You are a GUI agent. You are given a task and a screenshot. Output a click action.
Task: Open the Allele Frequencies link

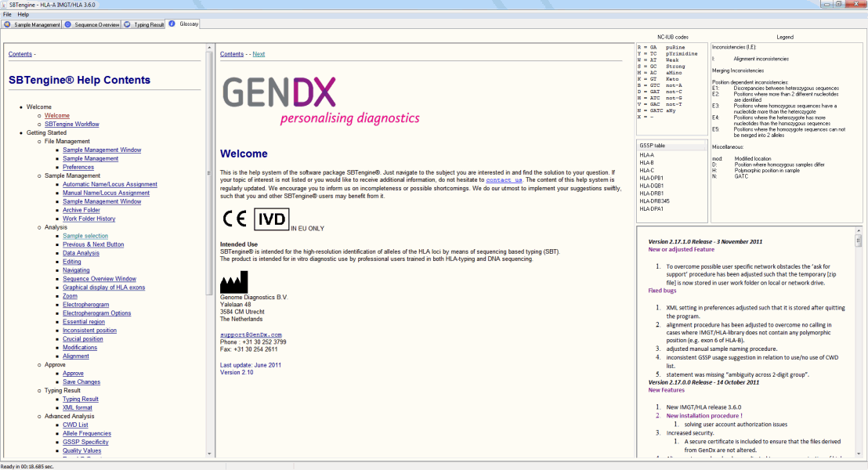[x=87, y=433]
